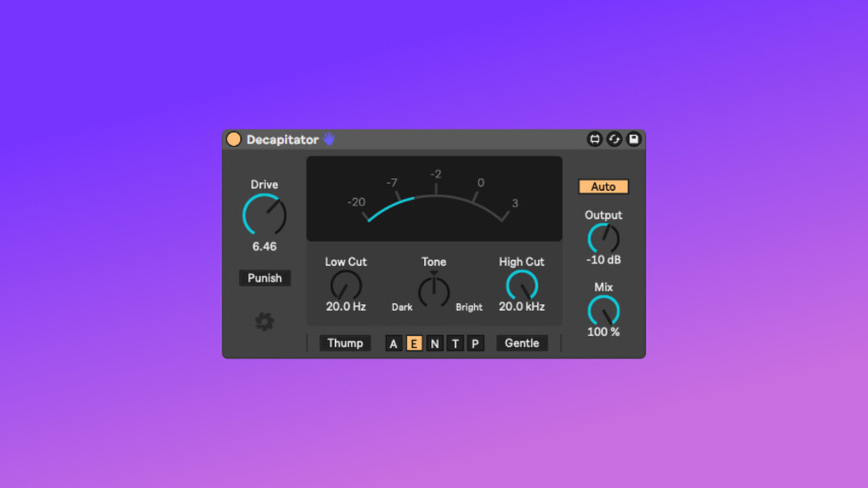Select saturation style A
Viewport: 868px width, 488px height.
point(393,344)
